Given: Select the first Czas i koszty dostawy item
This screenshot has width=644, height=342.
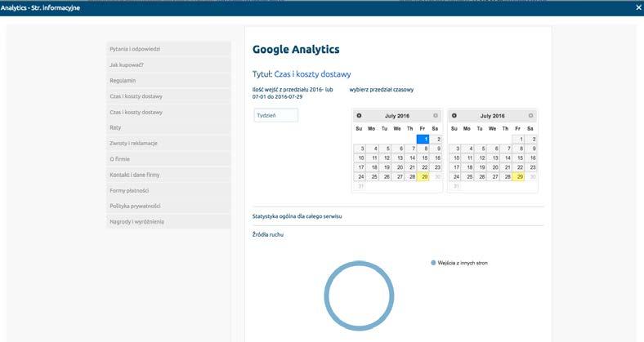Looking at the screenshot, I should point(168,96).
